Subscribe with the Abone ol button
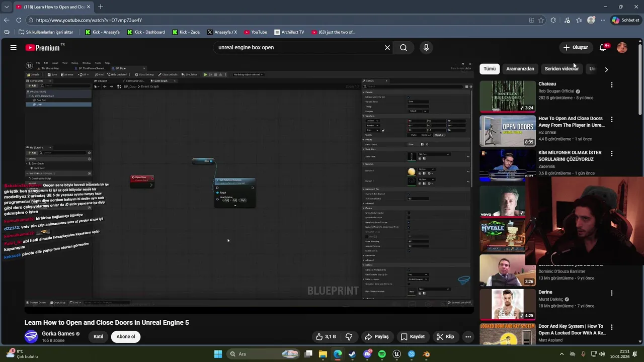The width and height of the screenshot is (644, 362). click(x=126, y=336)
